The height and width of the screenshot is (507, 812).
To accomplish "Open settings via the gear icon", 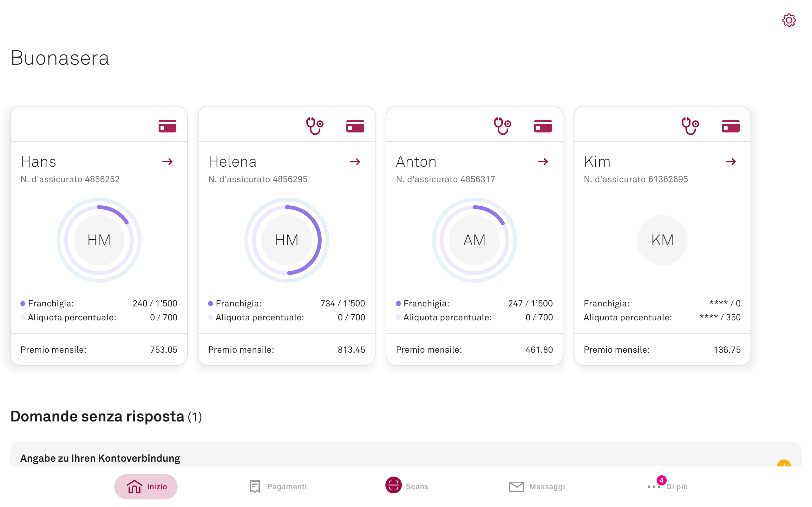I will [x=789, y=21].
